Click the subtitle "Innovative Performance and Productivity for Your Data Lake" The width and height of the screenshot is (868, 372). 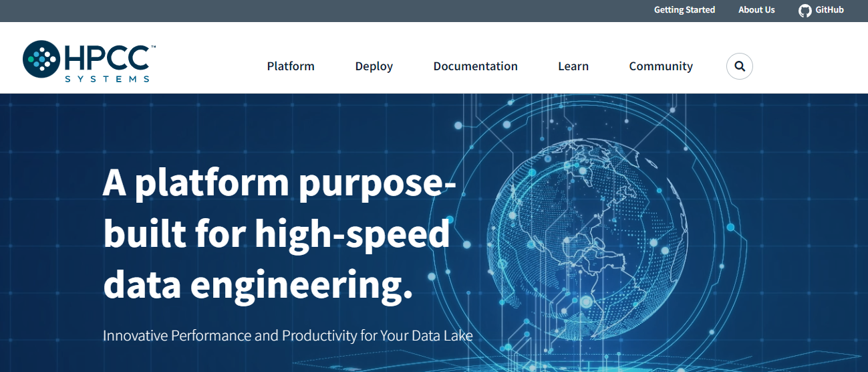pos(288,335)
